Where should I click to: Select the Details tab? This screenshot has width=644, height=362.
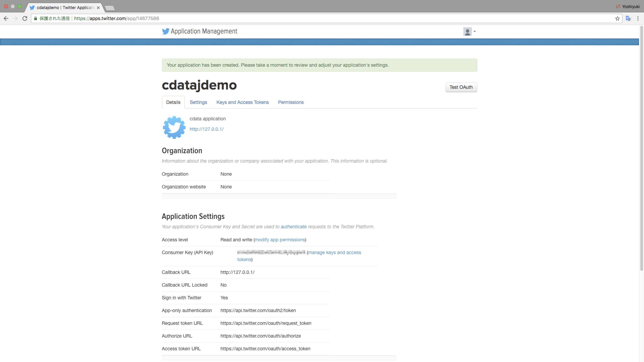click(173, 102)
